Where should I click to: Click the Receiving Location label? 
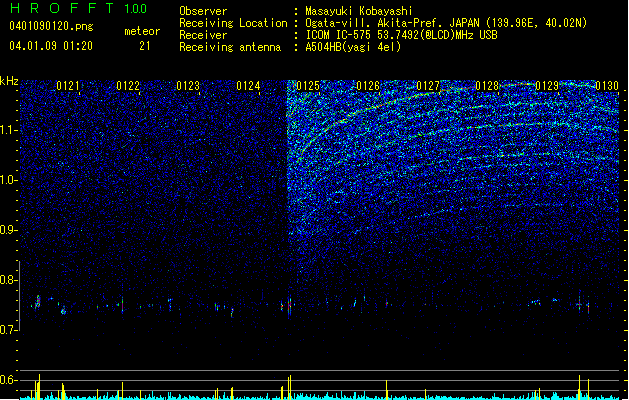(233, 23)
